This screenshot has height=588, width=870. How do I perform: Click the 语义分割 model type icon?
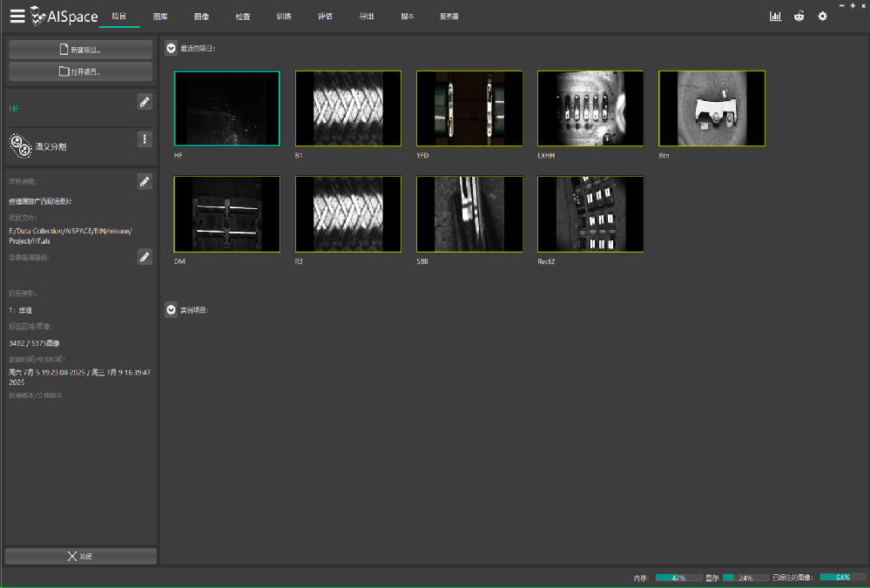(x=20, y=145)
